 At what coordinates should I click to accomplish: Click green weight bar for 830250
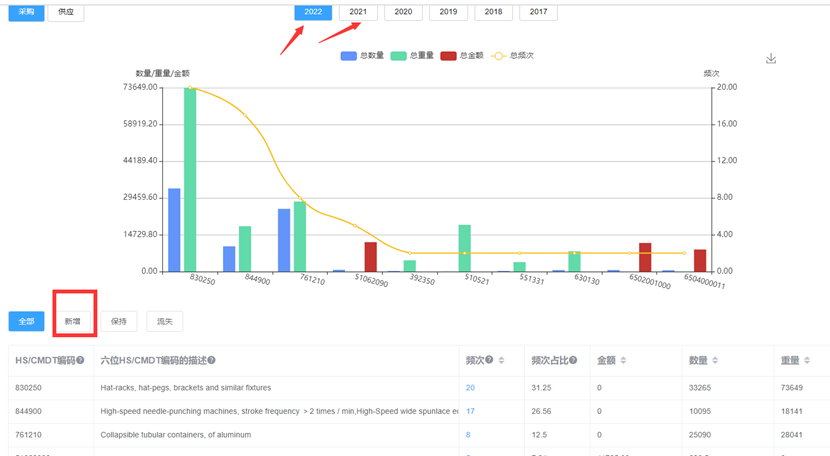(x=190, y=180)
